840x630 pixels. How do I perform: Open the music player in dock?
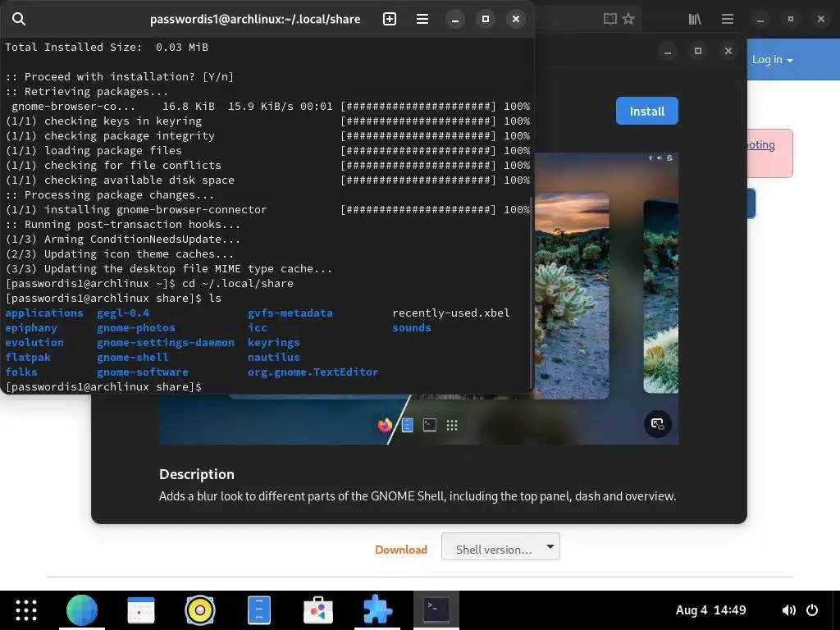point(200,609)
